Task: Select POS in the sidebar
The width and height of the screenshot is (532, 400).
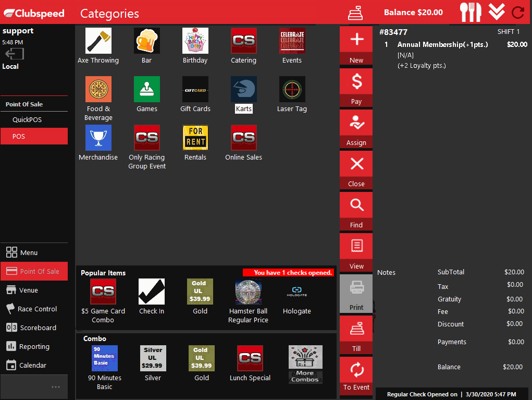Action: point(34,136)
